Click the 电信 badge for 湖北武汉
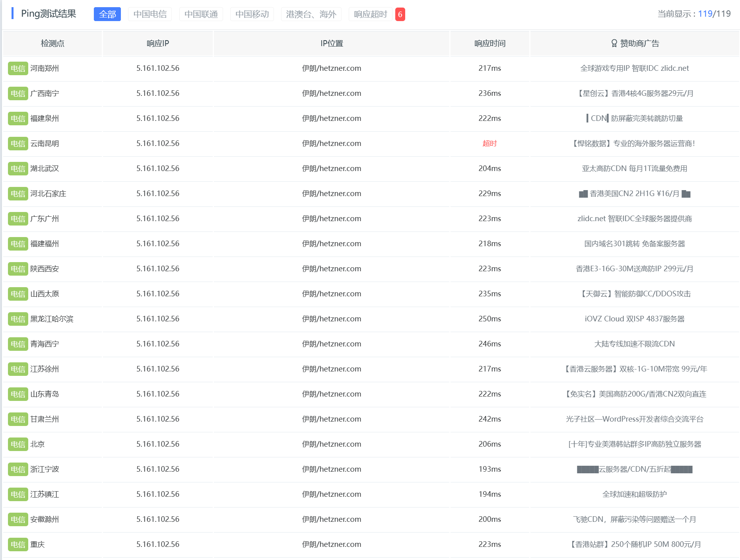Image resolution: width=740 pixels, height=560 pixels. (18, 169)
